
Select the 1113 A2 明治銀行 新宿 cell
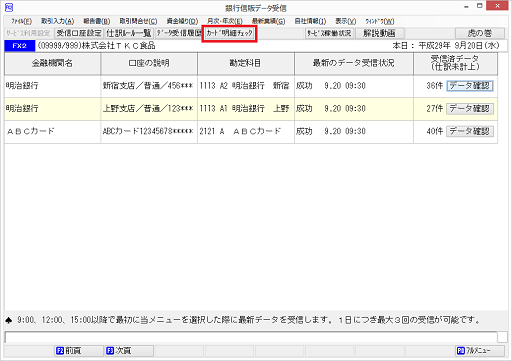coord(246,86)
